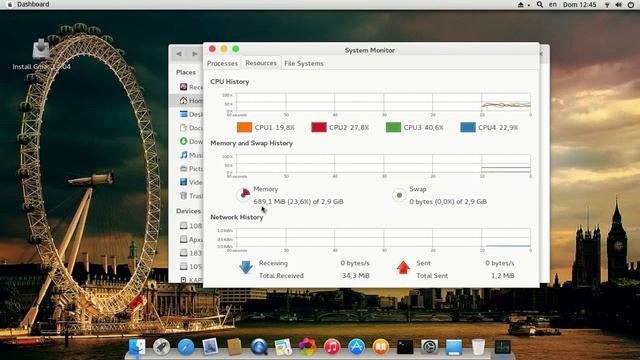
Task: Open the sound volume indicator
Action: coord(618,5)
